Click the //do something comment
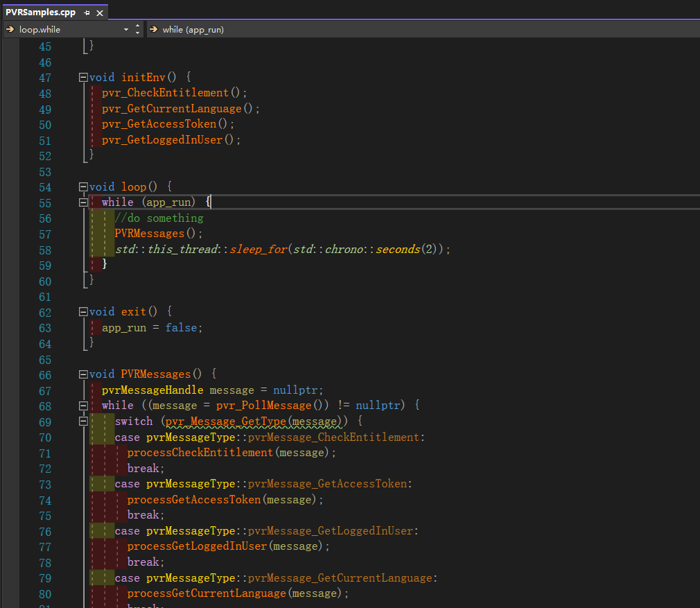The height and width of the screenshot is (608, 700). 159,218
